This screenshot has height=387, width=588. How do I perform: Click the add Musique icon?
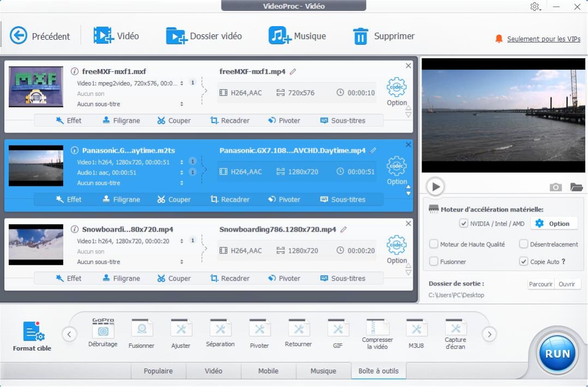coord(280,36)
